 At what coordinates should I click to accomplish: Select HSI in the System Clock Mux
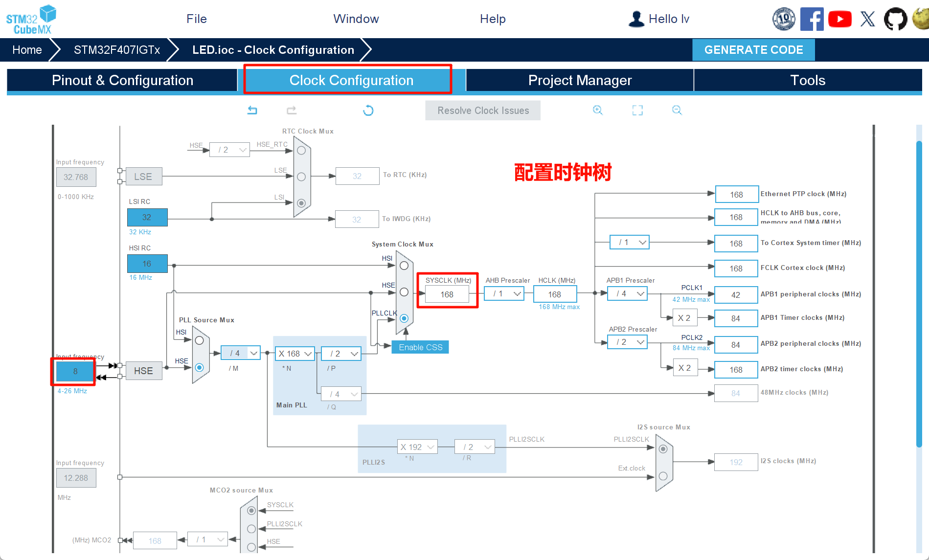click(x=404, y=266)
